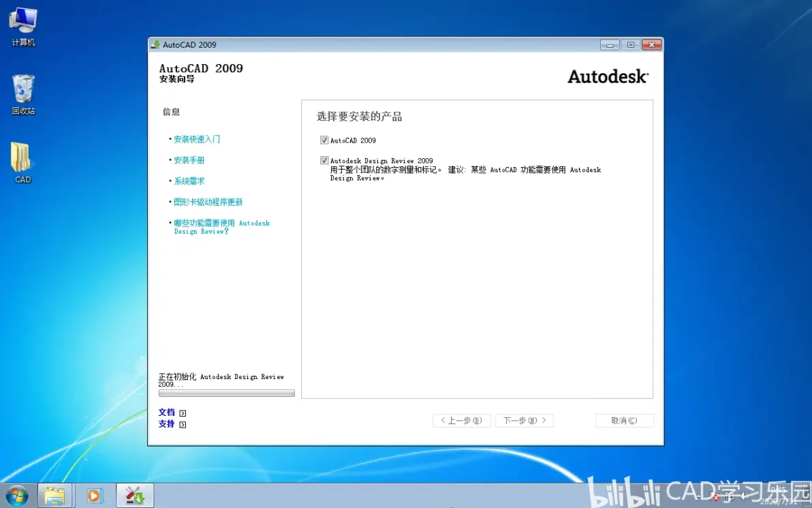Uncheck the Autodesk Design Review 2009 checkbox
Viewport: 812px width, 508px height.
pyautogui.click(x=324, y=161)
